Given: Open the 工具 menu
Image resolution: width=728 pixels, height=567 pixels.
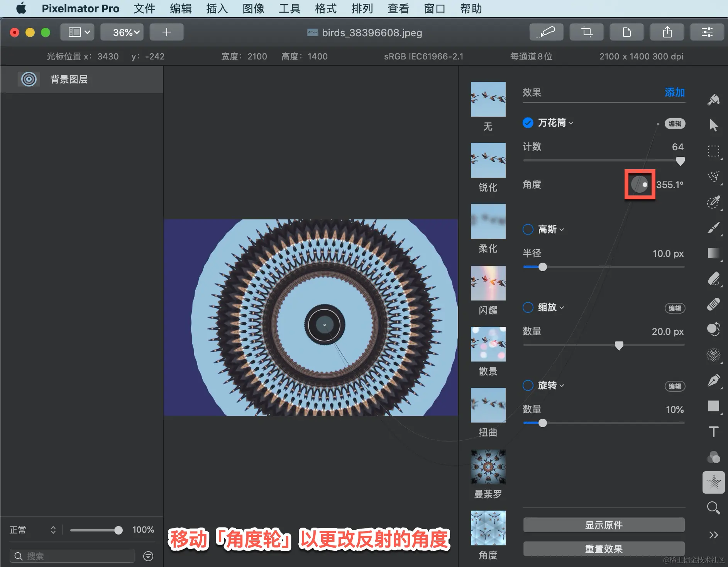Looking at the screenshot, I should pyautogui.click(x=290, y=8).
